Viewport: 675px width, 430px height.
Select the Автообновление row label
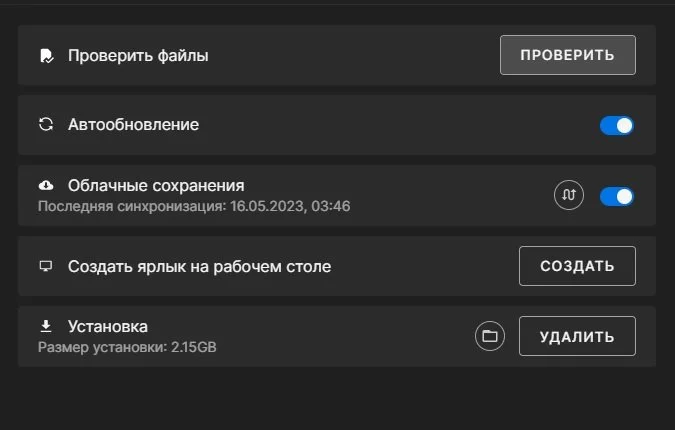coord(133,124)
